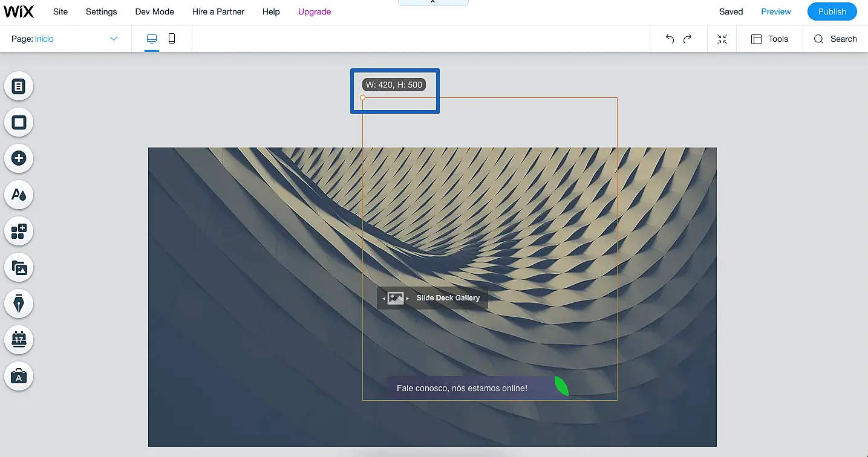Expand the Page: Início dropdown

tap(113, 39)
